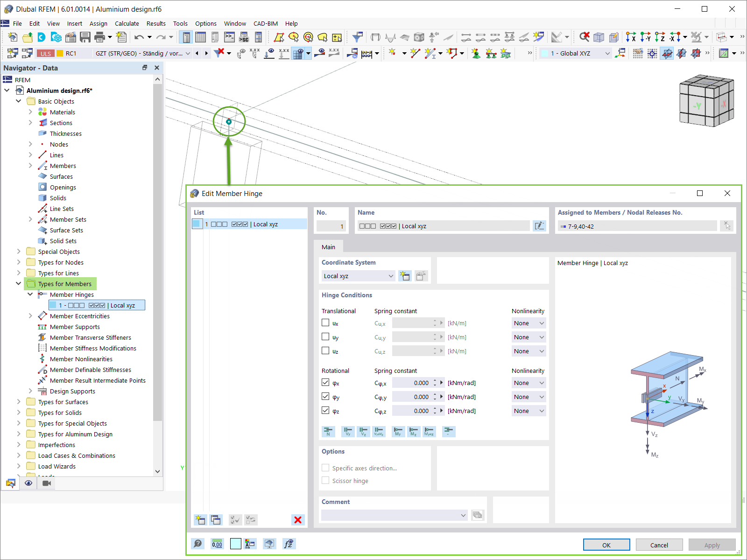The image size is (747, 560).
Task: Click the Normal force N hinge preset icon
Action: pyautogui.click(x=328, y=432)
